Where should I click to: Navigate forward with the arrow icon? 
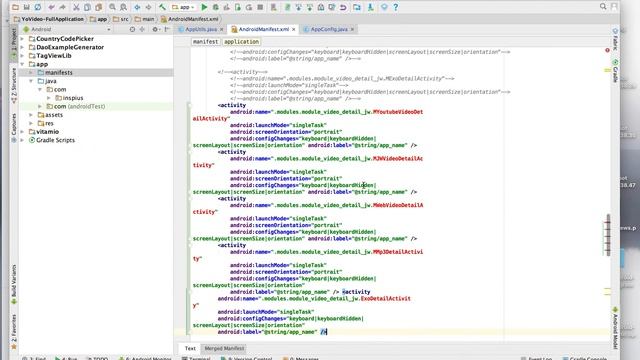pyautogui.click(x=148, y=7)
